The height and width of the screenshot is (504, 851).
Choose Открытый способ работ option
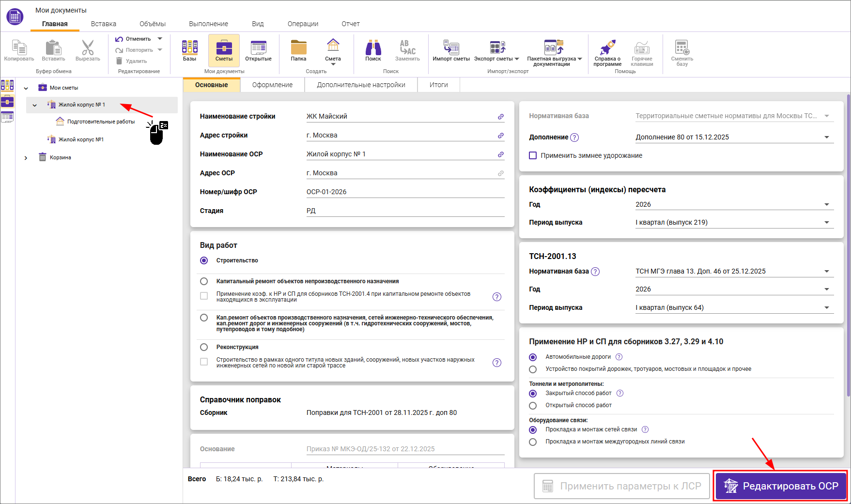(533, 406)
